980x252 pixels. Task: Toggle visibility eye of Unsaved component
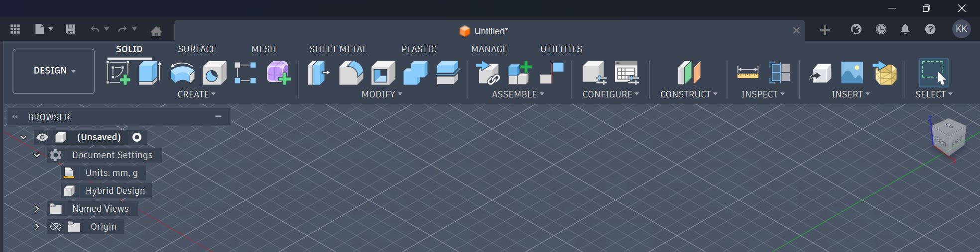42,137
